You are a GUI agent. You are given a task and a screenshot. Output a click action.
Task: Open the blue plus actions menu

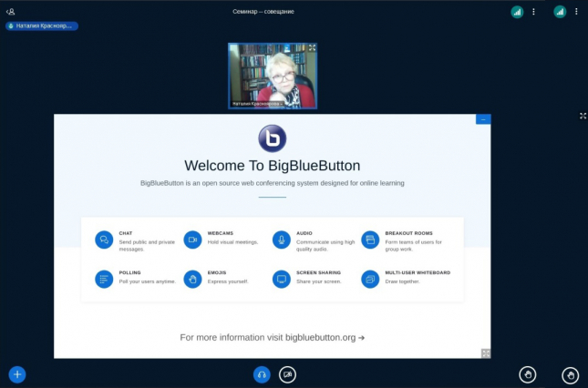tap(17, 374)
